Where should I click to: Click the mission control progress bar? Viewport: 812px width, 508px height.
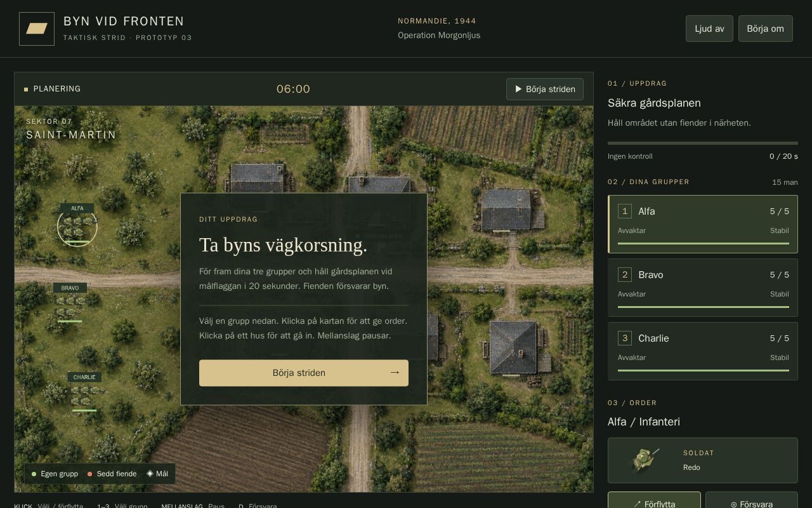point(703,143)
